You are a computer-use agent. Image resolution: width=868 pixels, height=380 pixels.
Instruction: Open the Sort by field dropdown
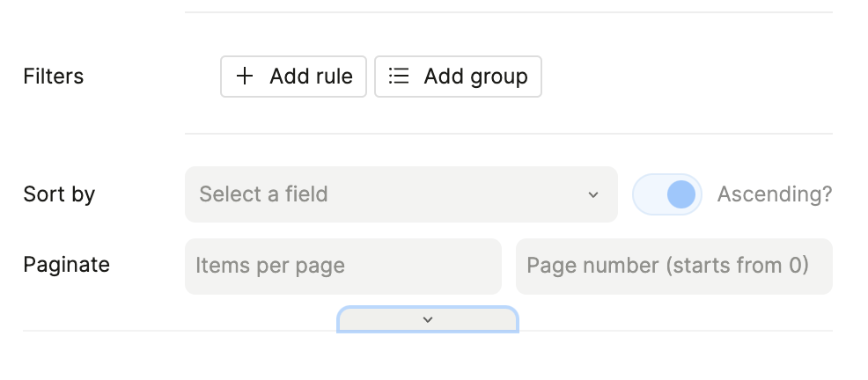pyautogui.click(x=401, y=194)
